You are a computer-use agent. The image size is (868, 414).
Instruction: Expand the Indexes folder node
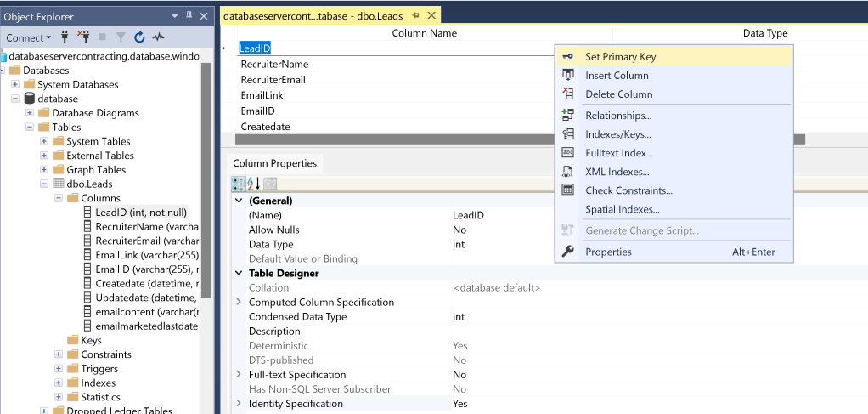(58, 383)
